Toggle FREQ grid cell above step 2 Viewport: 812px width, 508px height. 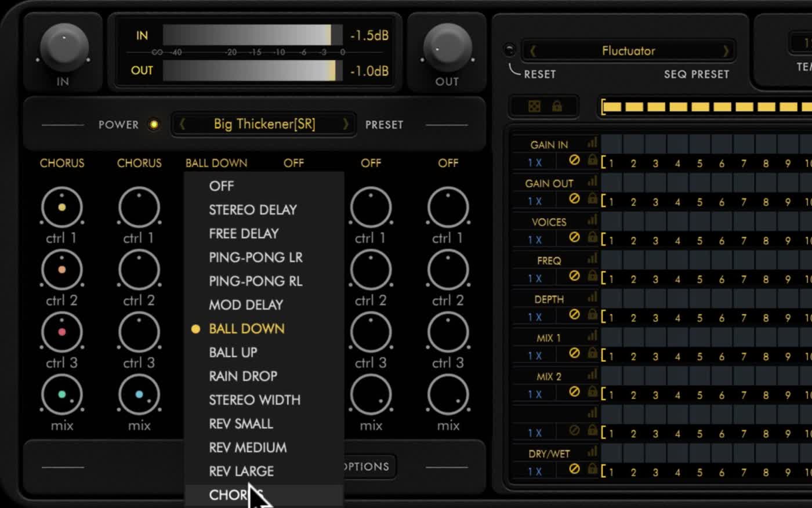tap(633, 259)
